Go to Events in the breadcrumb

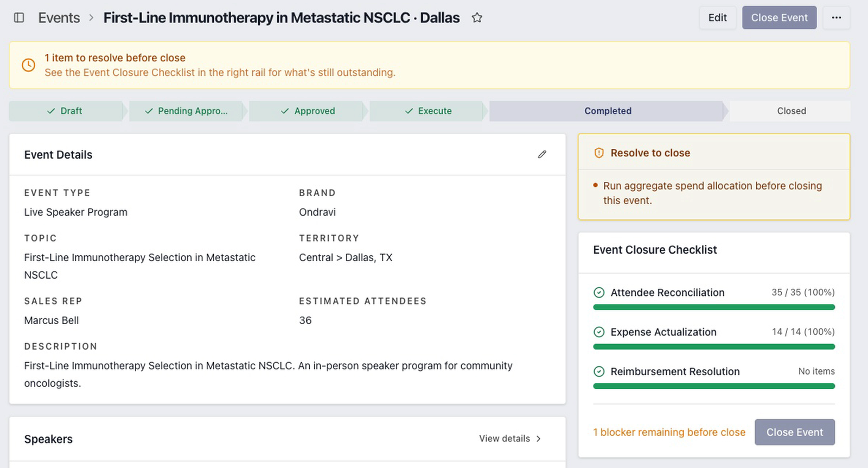pos(59,18)
